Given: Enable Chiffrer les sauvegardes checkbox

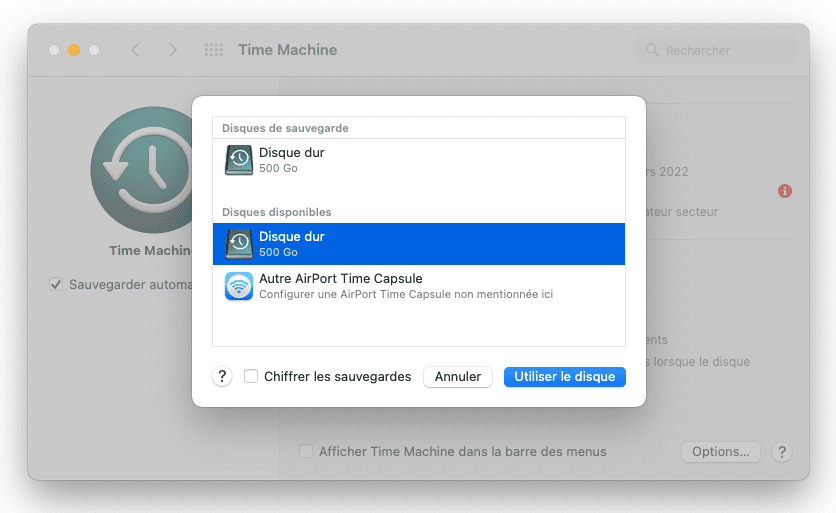Looking at the screenshot, I should coord(252,377).
